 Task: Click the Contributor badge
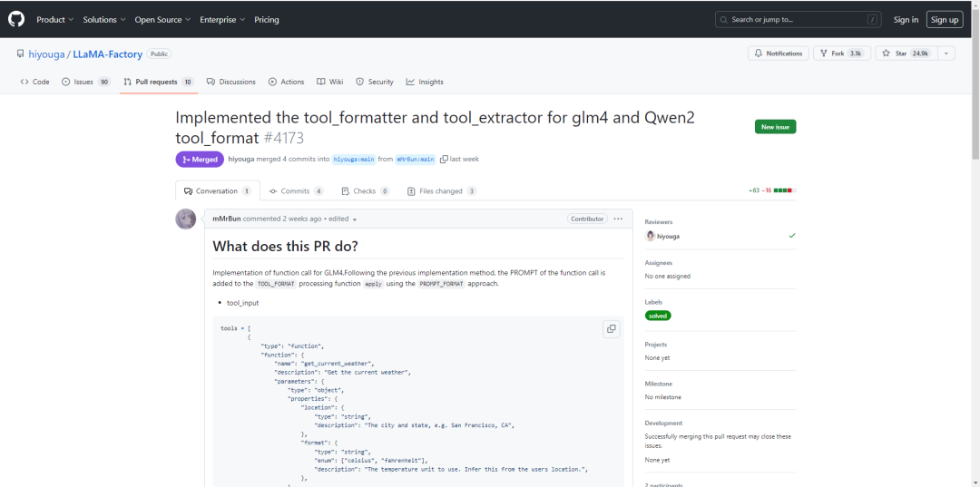point(587,219)
